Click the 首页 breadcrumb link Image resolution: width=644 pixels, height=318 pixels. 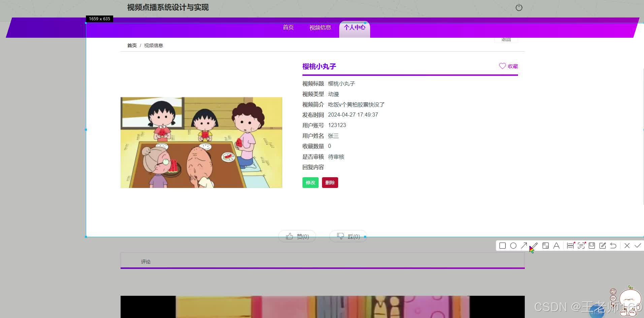132,45
